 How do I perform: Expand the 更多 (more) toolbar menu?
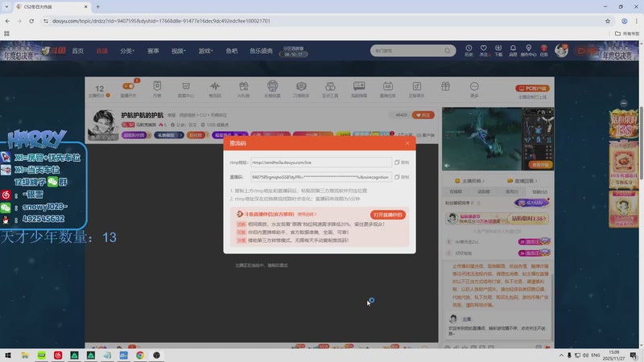(474, 89)
